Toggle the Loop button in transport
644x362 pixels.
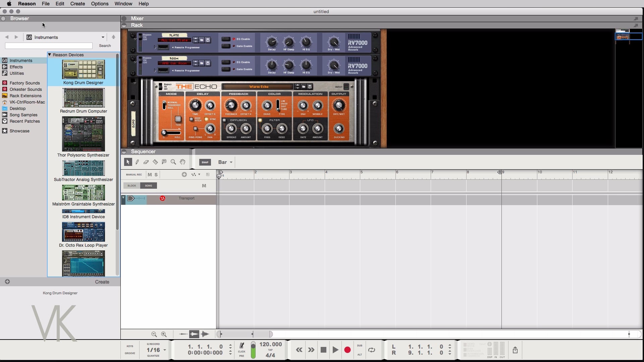pos(372,350)
